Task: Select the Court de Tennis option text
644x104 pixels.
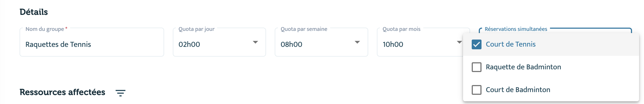Action: [511, 44]
